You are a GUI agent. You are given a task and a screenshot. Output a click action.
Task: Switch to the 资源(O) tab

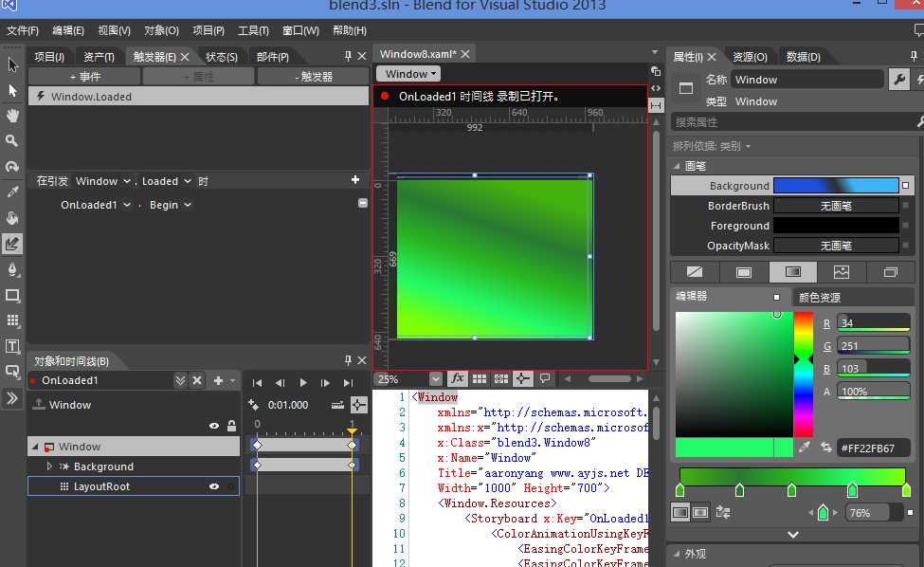tap(750, 57)
